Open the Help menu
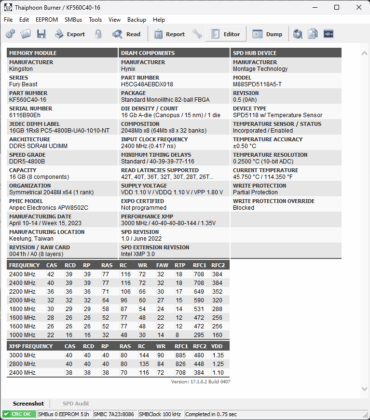The width and height of the screenshot is (370, 420). click(159, 20)
